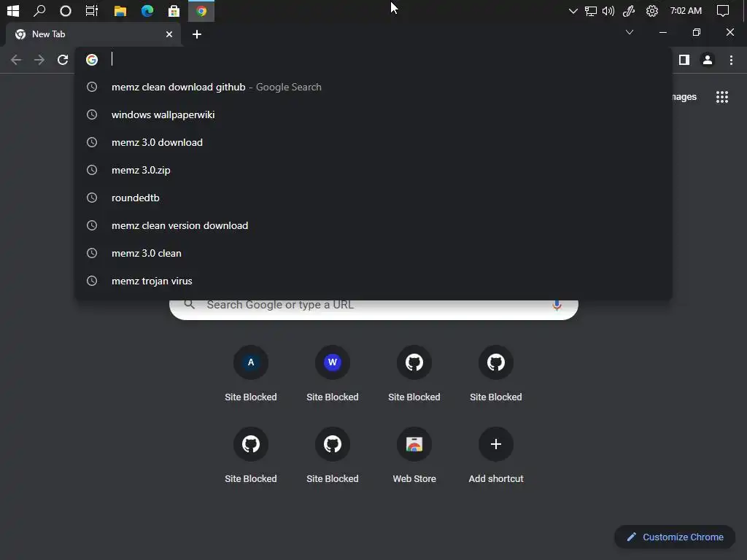Open the Google apps grid
747x560 pixels.
click(722, 97)
